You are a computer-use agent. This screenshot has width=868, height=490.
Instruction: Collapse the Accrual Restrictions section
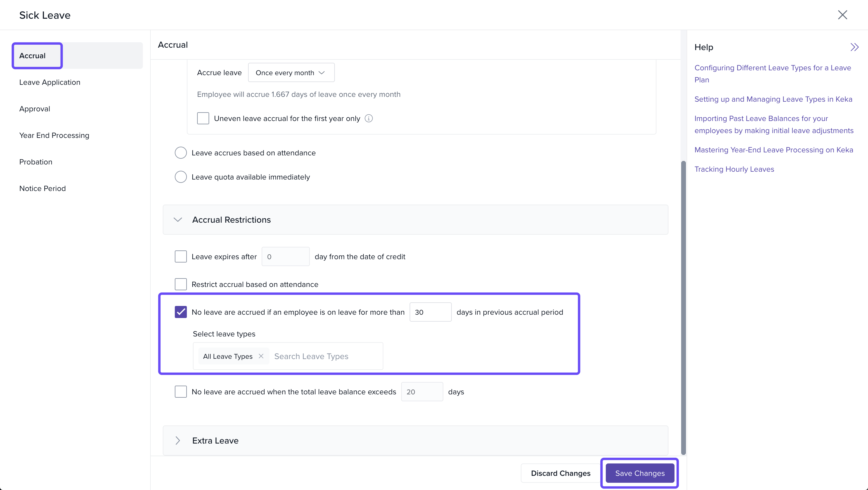pyautogui.click(x=178, y=220)
